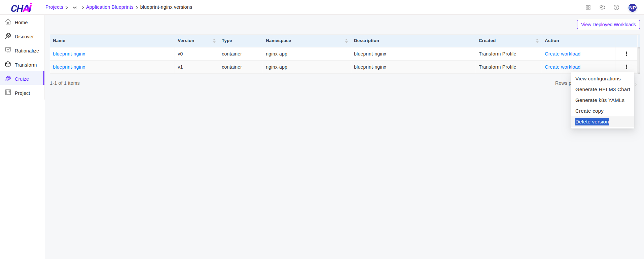
Task: Click the CHAI logo
Action: tap(22, 7)
